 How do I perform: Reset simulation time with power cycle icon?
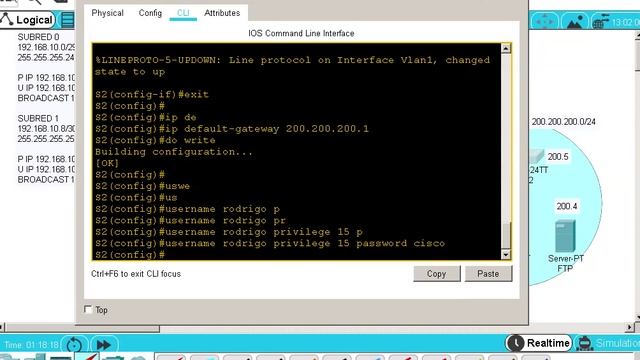point(74,345)
